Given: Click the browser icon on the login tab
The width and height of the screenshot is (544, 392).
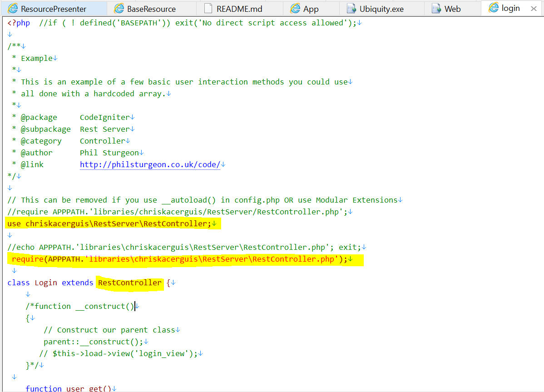Looking at the screenshot, I should (x=493, y=8).
